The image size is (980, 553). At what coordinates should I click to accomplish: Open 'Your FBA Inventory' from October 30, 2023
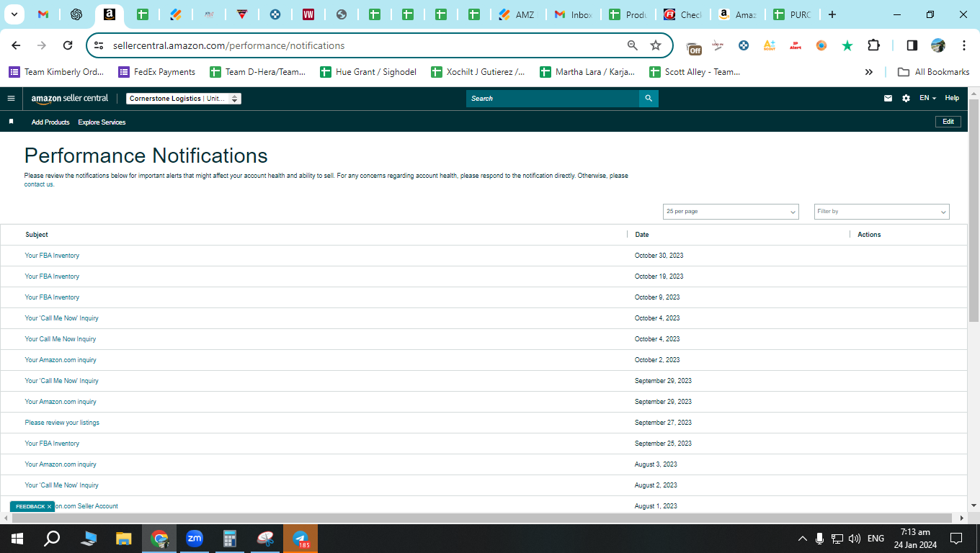52,256
